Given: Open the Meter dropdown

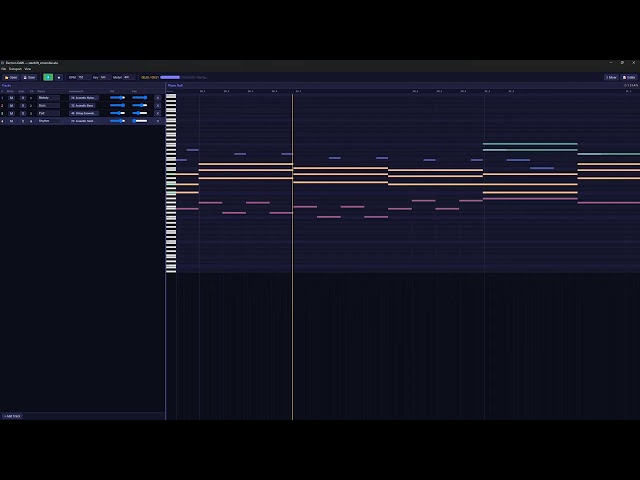Looking at the screenshot, I should (129, 77).
